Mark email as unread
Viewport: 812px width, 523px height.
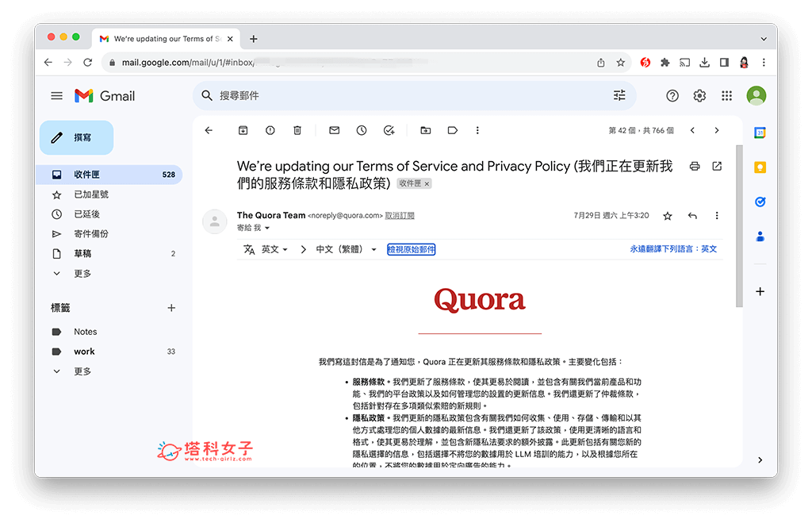335,131
